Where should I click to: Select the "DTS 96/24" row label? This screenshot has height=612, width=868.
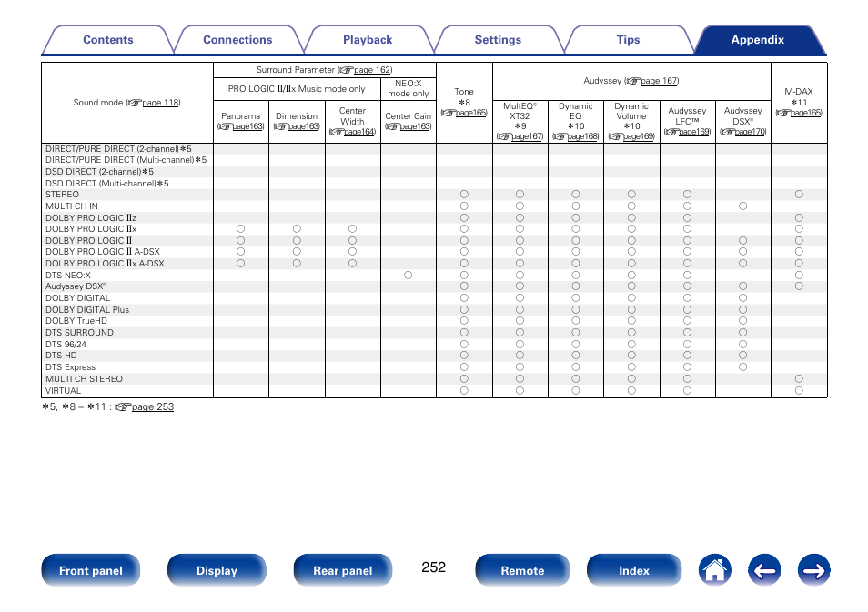[66, 344]
